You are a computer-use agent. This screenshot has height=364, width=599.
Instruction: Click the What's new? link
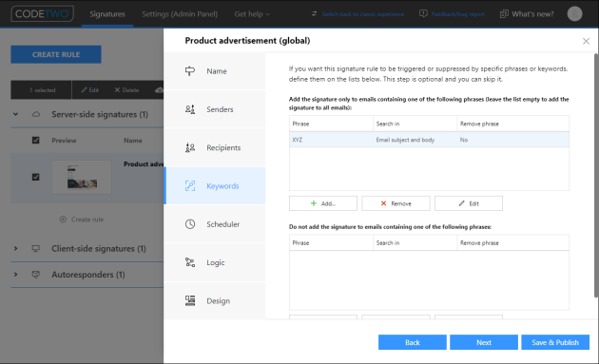tap(532, 14)
